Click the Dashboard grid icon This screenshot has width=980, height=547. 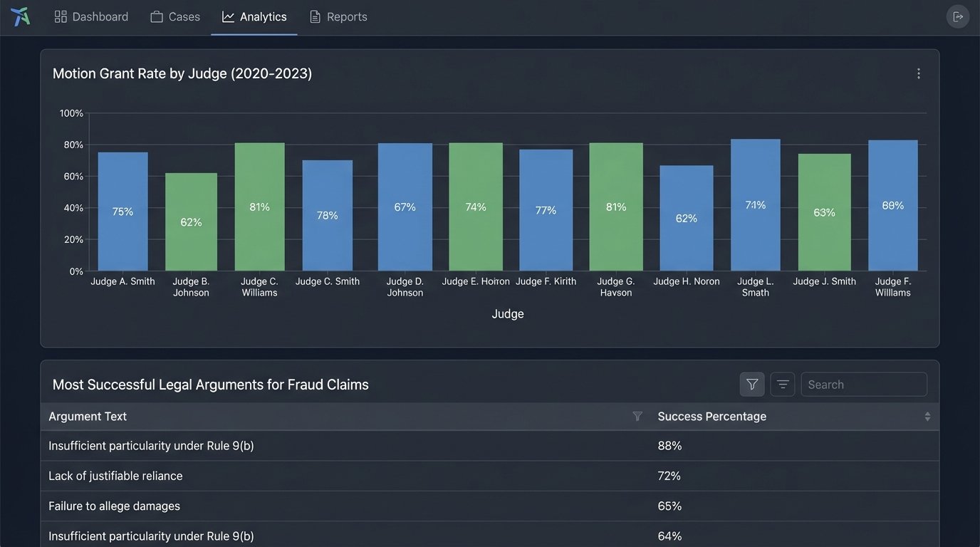tap(61, 16)
